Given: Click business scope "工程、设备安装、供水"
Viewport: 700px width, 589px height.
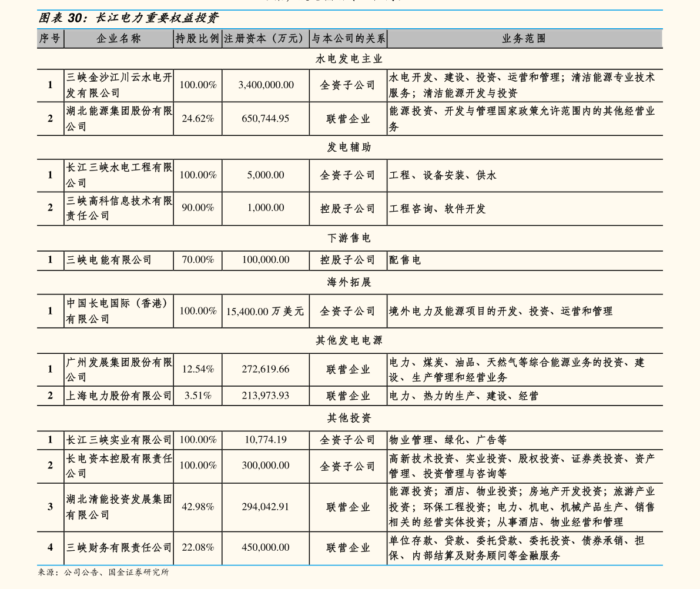Looking at the screenshot, I should click(443, 175).
